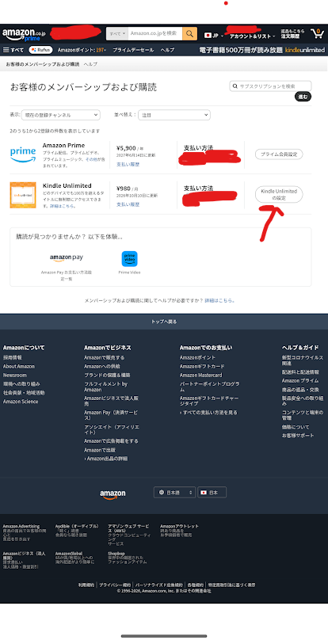The height and width of the screenshot is (644, 328).
Task: Open the hamburger すべて menu
Action: (13, 50)
